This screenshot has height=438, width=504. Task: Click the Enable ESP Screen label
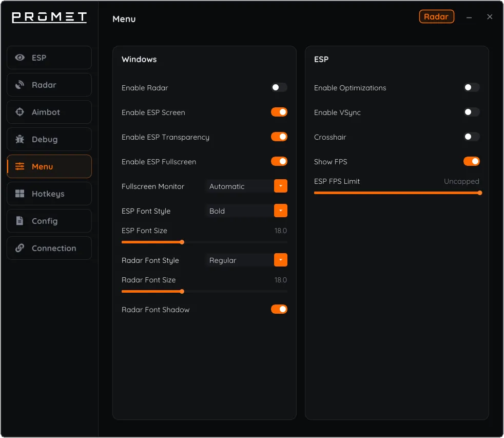(x=153, y=112)
